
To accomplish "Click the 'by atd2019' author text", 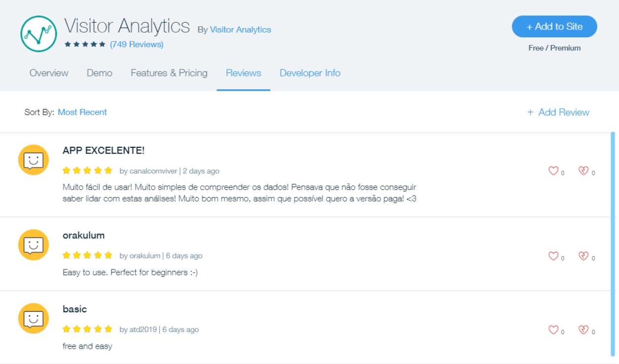I will coord(138,330).
